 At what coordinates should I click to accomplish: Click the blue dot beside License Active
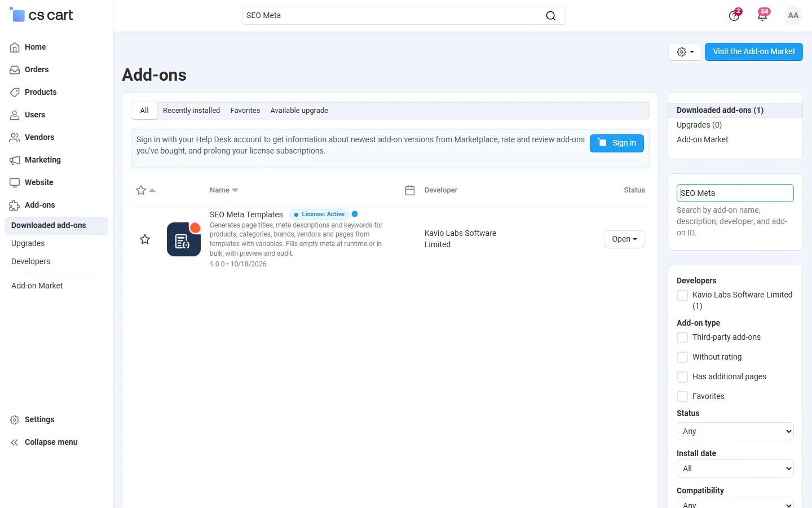pos(355,214)
